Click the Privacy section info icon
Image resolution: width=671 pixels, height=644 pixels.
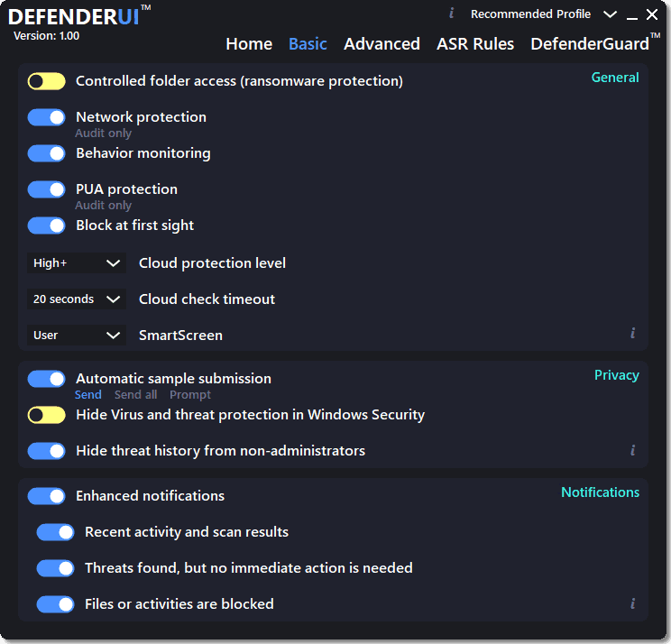(x=632, y=450)
